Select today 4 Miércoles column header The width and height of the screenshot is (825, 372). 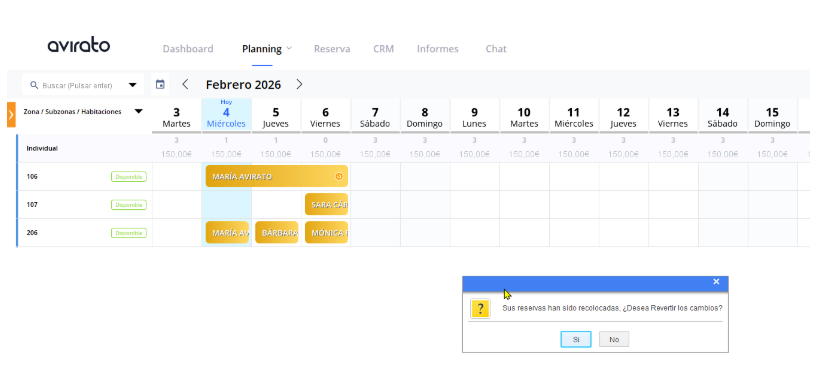(x=226, y=116)
